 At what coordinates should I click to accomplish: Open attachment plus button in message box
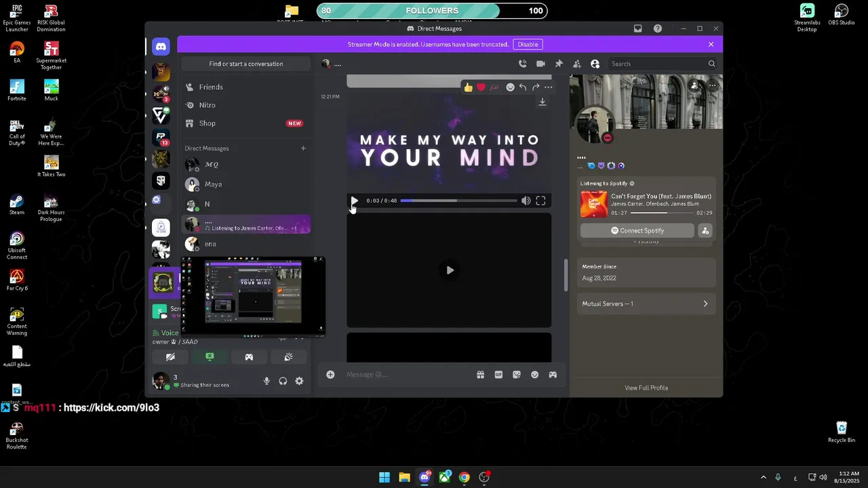[330, 374]
